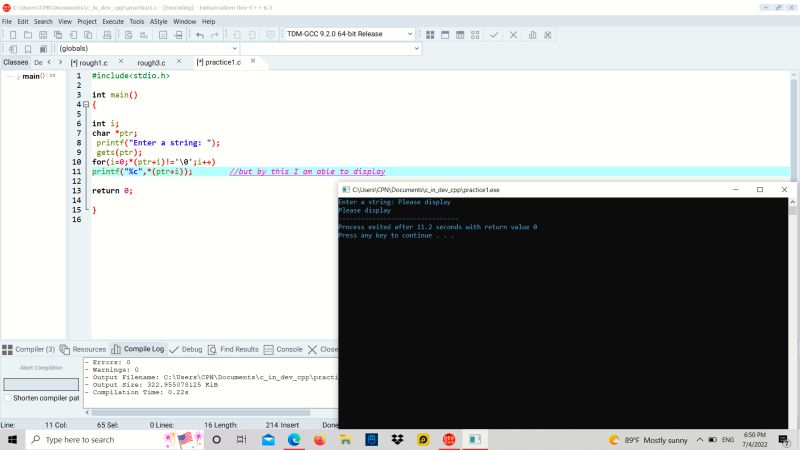Click the Open file folder icon
Screen dimensions: 800x450
click(x=28, y=35)
